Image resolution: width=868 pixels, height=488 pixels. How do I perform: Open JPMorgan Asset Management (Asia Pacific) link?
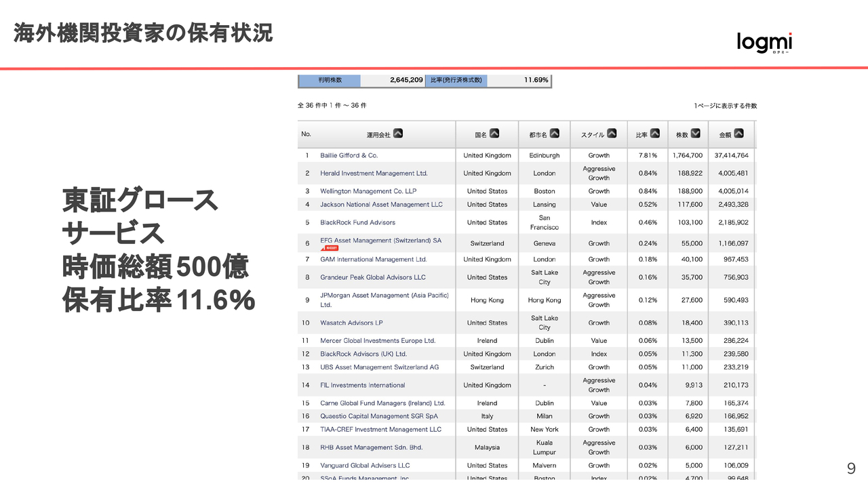click(384, 296)
